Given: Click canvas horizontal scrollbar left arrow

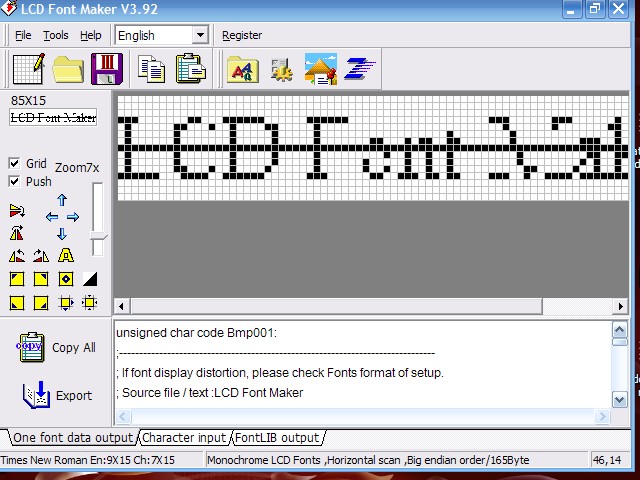Looking at the screenshot, I should [x=122, y=306].
